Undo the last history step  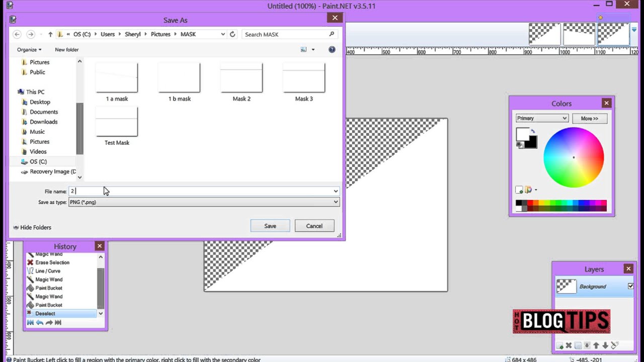point(40,322)
